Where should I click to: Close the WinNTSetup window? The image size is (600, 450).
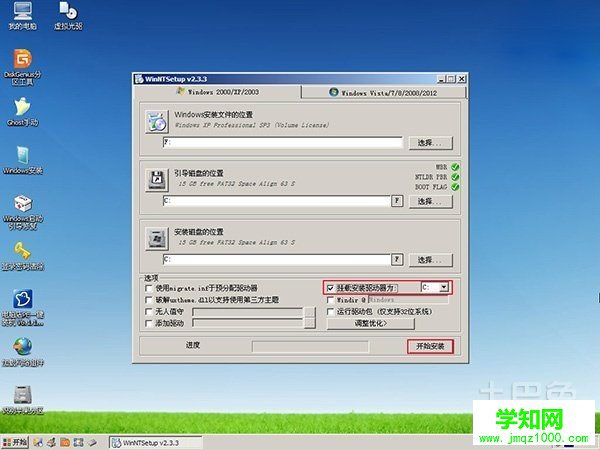click(462, 79)
